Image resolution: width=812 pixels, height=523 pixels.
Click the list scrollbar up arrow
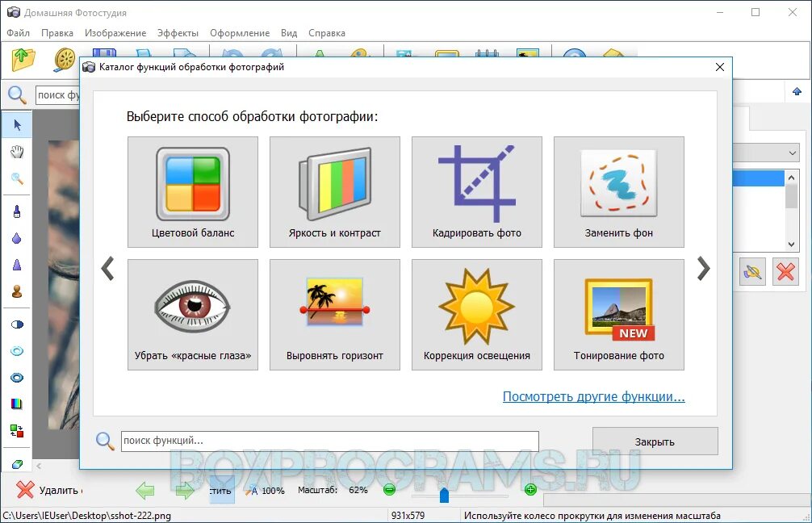click(791, 178)
